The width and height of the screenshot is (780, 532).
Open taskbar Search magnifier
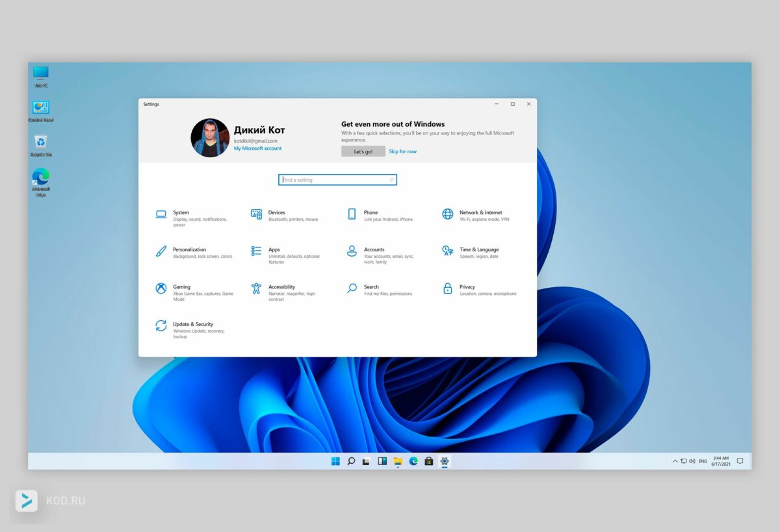coord(351,461)
